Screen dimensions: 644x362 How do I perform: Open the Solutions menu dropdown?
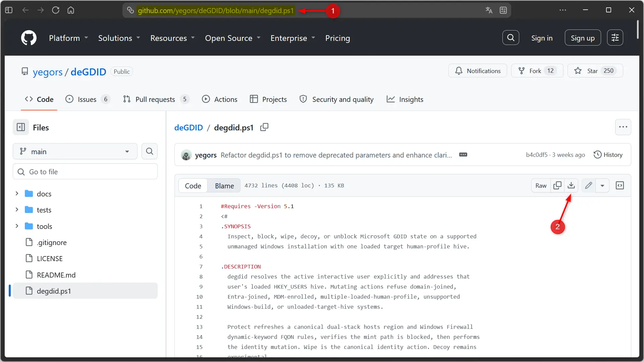pos(119,38)
